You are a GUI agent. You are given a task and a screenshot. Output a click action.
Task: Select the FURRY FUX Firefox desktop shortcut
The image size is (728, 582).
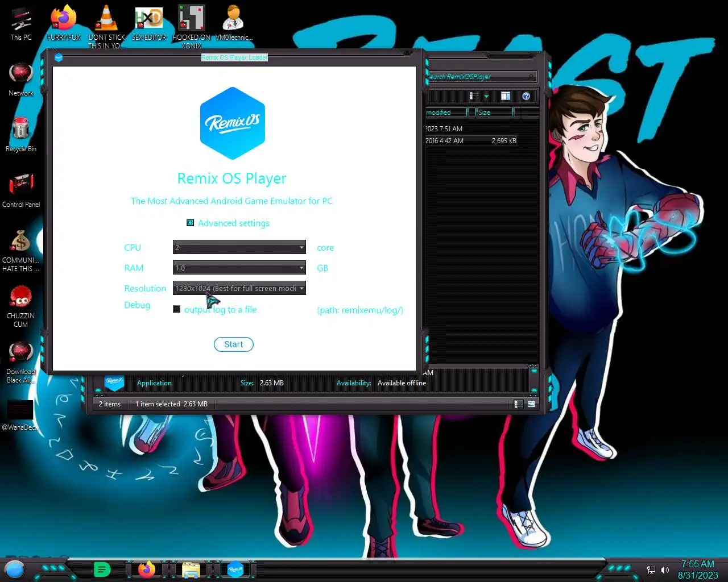coord(64,23)
